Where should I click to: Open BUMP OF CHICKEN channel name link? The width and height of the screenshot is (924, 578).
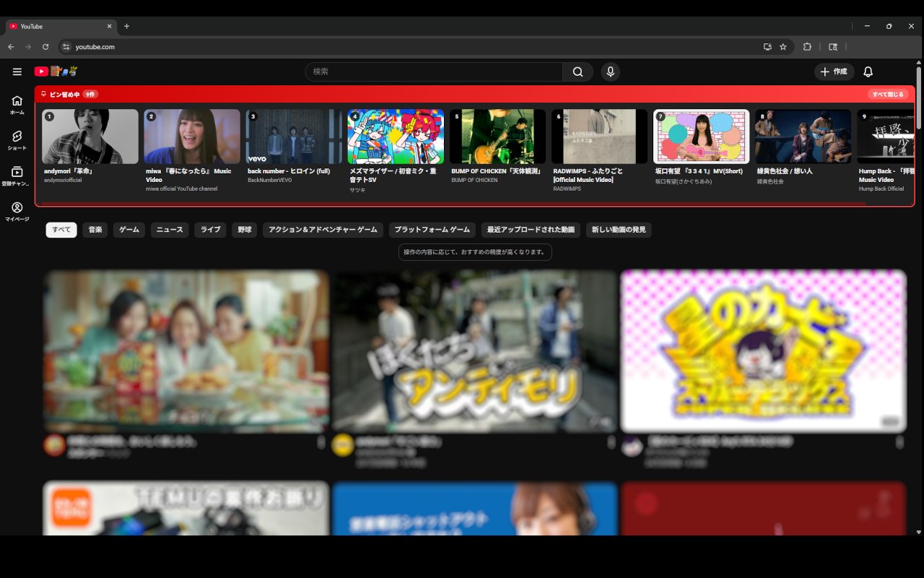coord(474,180)
